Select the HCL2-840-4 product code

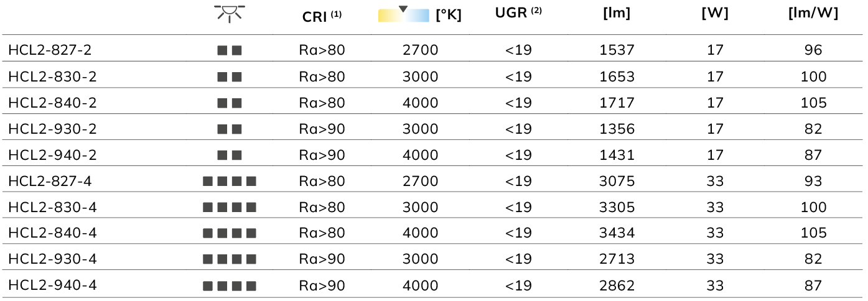pos(53,233)
